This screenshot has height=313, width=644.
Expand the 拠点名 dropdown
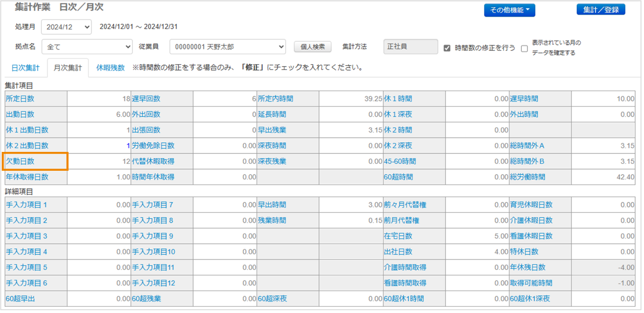coord(87,47)
